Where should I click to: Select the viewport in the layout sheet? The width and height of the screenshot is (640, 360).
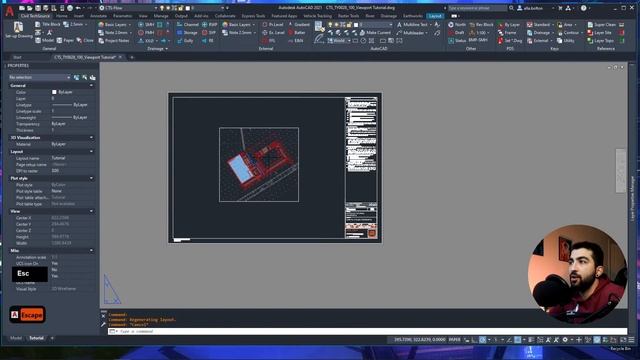(x=259, y=164)
